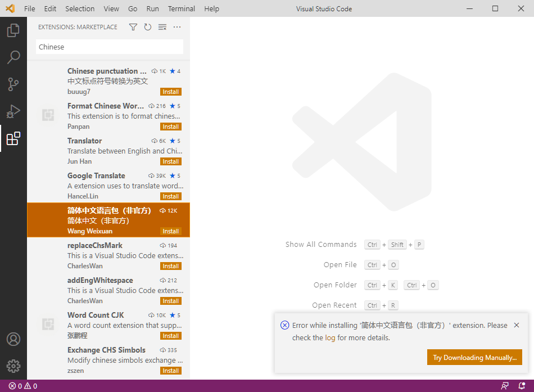534x392 pixels.
Task: Click Try Downloading Manually button
Action: coord(474,357)
